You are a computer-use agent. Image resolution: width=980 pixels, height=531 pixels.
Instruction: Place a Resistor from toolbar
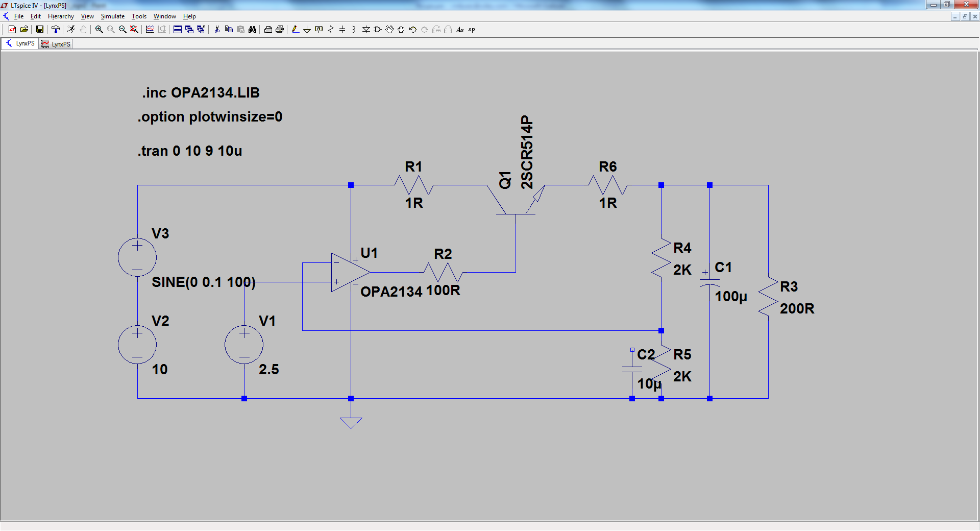331,30
